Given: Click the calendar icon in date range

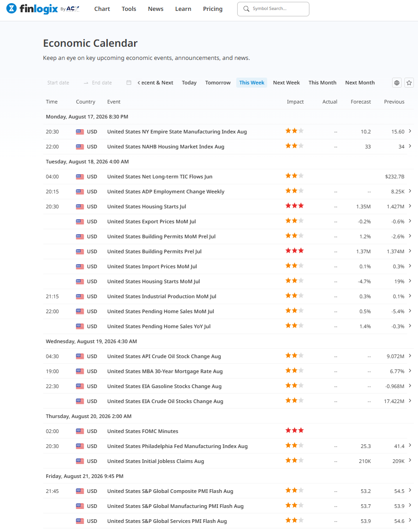Looking at the screenshot, I should [x=129, y=83].
